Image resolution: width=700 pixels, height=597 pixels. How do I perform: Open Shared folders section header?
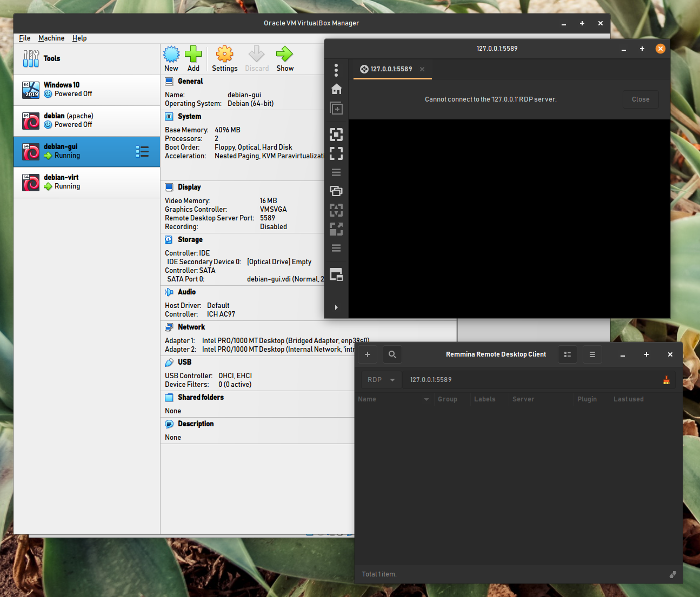point(201,398)
